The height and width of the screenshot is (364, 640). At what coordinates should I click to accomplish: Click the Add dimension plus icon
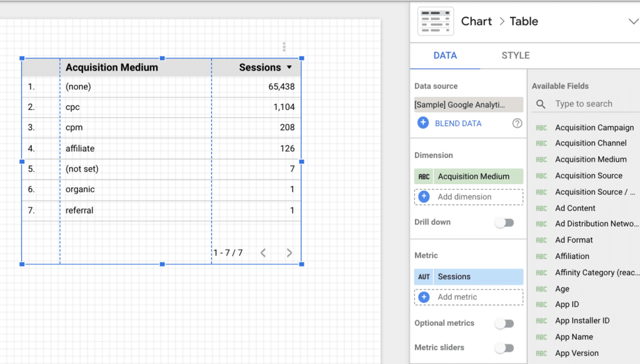pos(424,197)
